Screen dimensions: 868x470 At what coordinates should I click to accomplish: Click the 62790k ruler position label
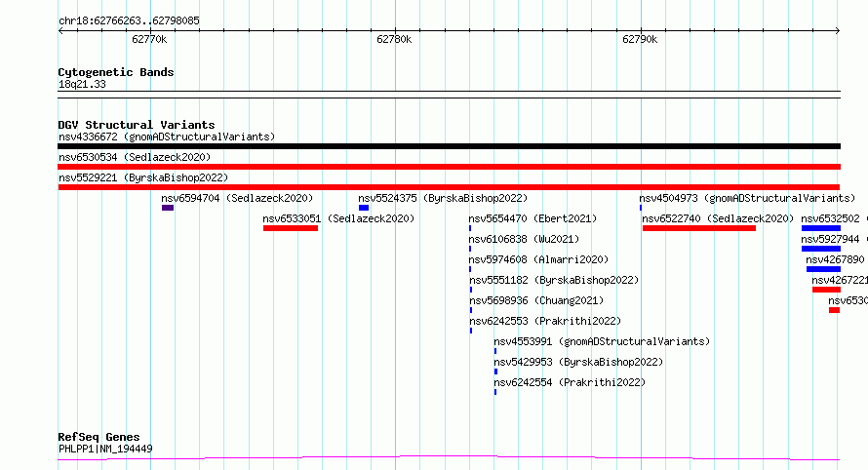[640, 39]
